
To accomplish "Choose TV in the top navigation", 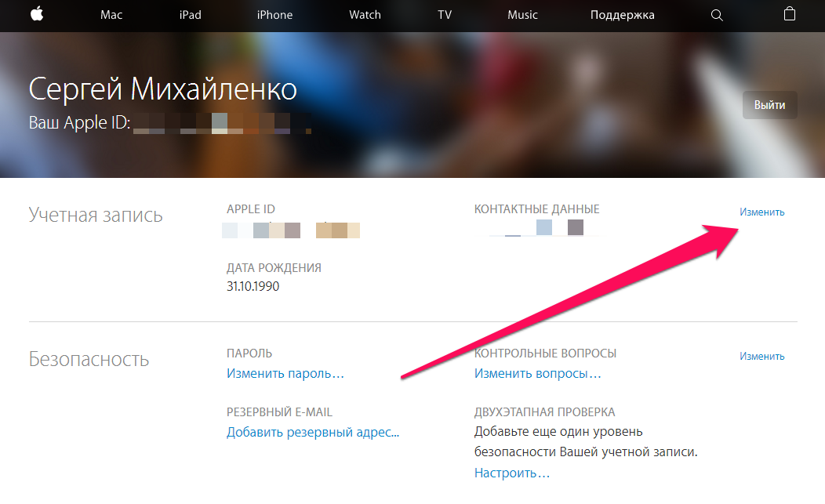I will [x=445, y=15].
